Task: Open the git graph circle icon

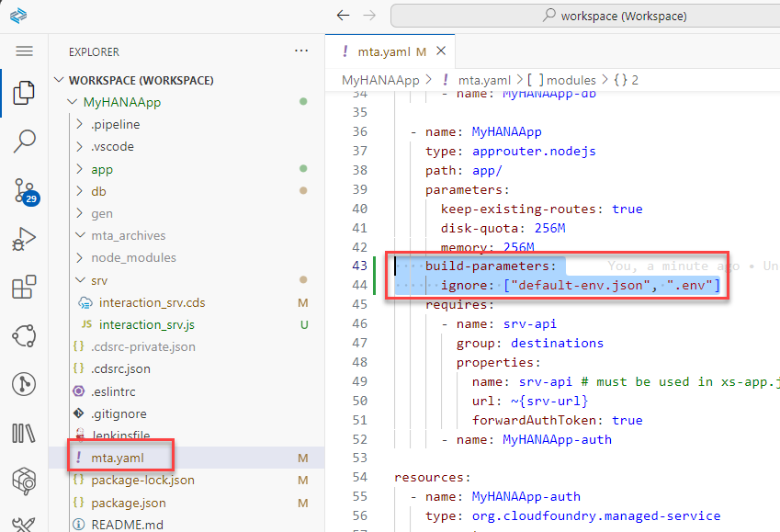Action: pos(24,384)
